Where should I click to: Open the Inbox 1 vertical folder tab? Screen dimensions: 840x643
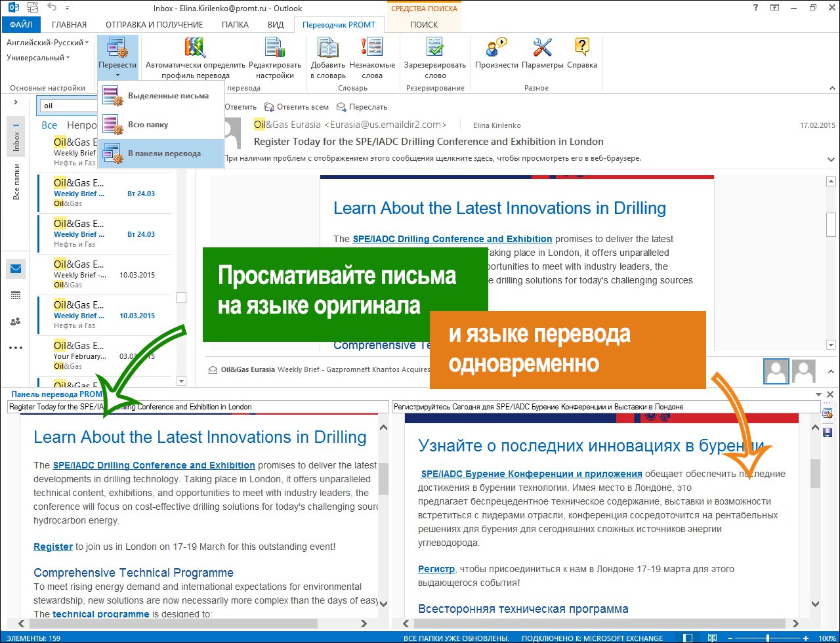click(16, 136)
